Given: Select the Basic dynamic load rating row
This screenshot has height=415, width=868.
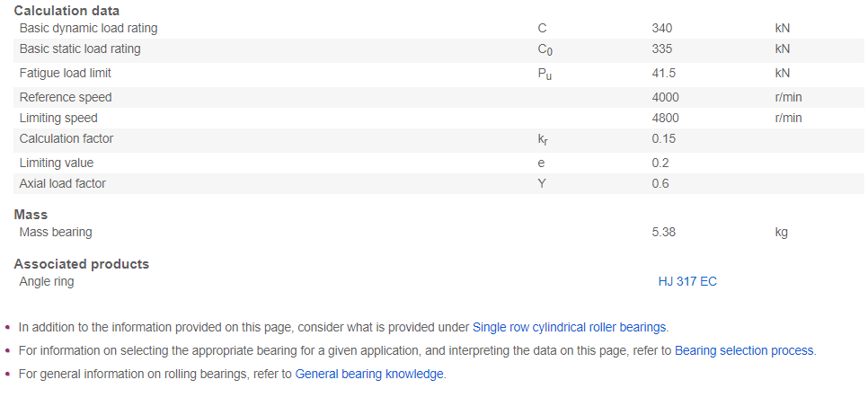Looking at the screenshot, I should tap(438, 28).
